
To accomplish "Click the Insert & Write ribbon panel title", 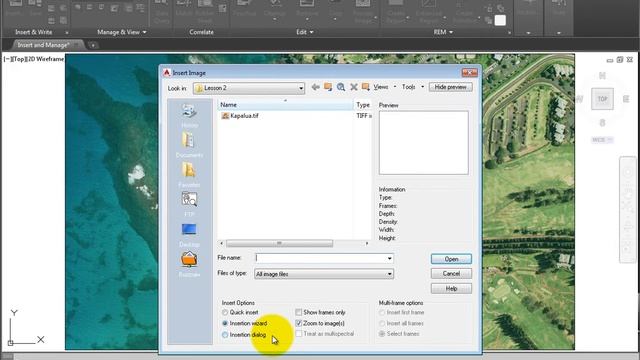I will pos(33,32).
